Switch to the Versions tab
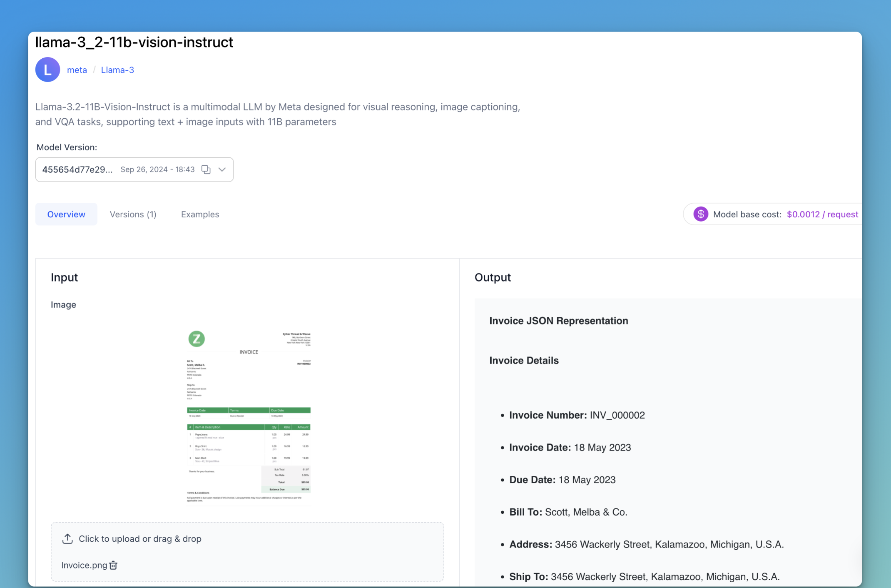The height and width of the screenshot is (588, 891). [133, 214]
